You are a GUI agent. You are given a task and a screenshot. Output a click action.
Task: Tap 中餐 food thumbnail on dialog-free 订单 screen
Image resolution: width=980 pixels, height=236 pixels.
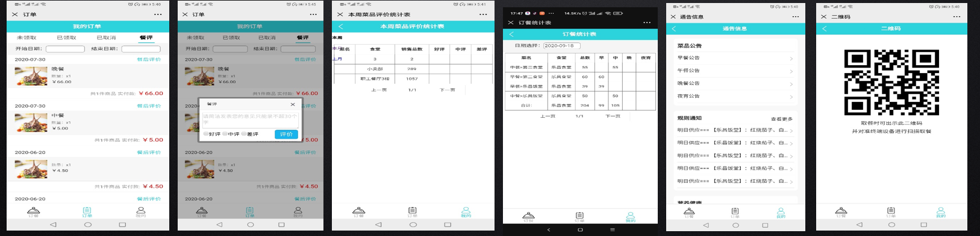(x=31, y=123)
